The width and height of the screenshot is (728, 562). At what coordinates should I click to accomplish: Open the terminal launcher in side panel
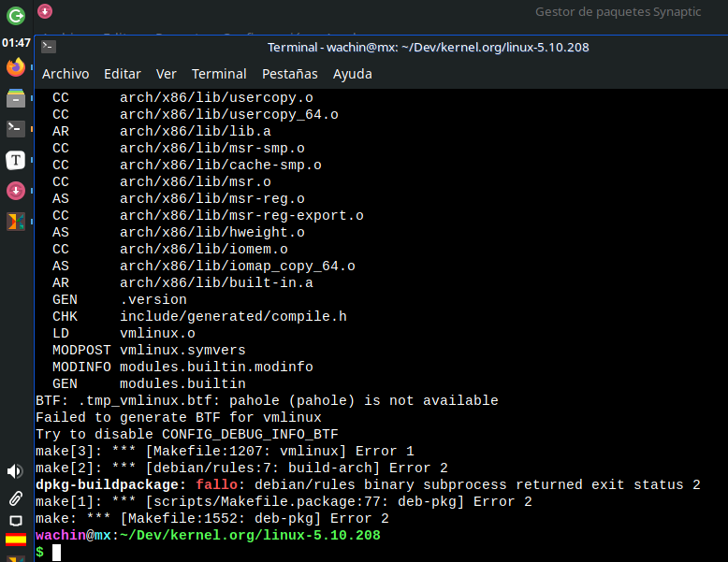click(x=16, y=128)
